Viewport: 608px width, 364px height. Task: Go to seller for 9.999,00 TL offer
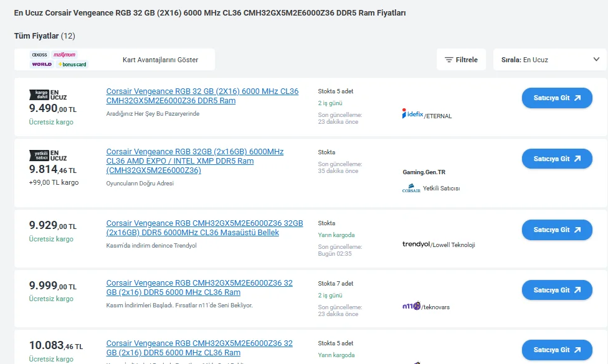557,290
